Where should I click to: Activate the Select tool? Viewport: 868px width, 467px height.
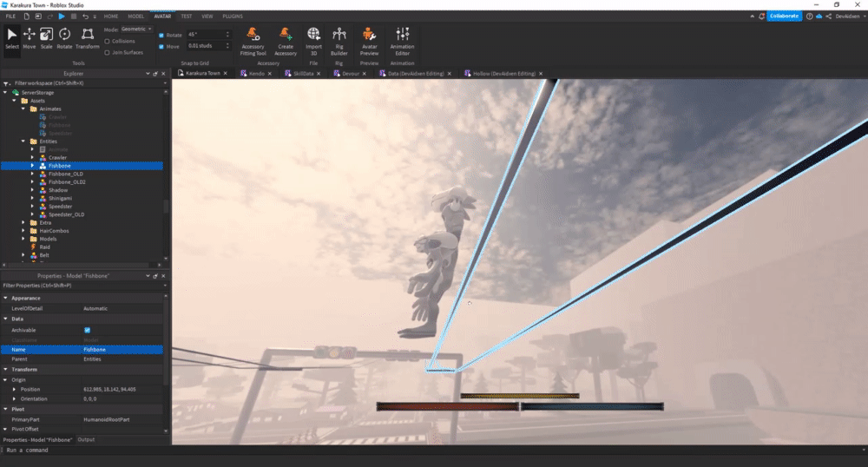point(11,39)
